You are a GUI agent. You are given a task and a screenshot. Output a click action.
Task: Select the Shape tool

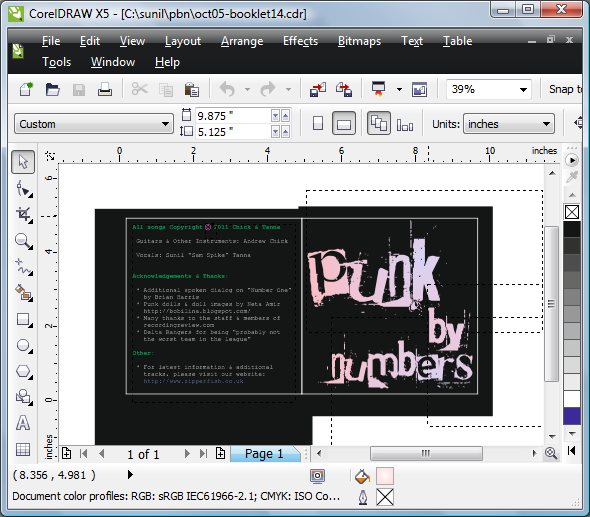pos(24,189)
